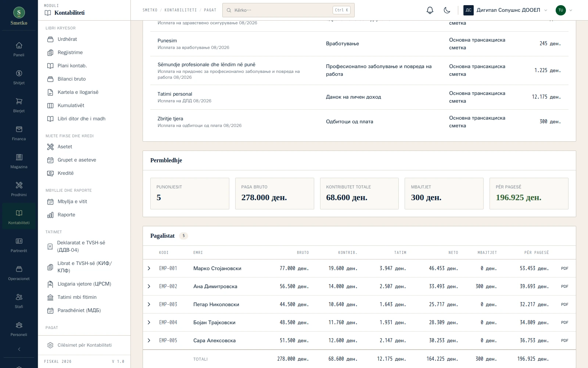
Task: Open the Paneli home icon
Action: tap(19, 49)
